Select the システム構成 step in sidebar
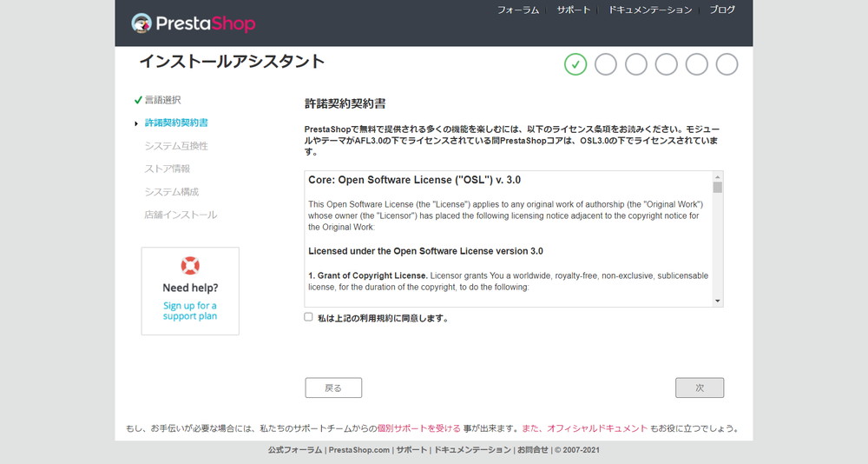This screenshot has height=464, width=868. pyautogui.click(x=172, y=192)
